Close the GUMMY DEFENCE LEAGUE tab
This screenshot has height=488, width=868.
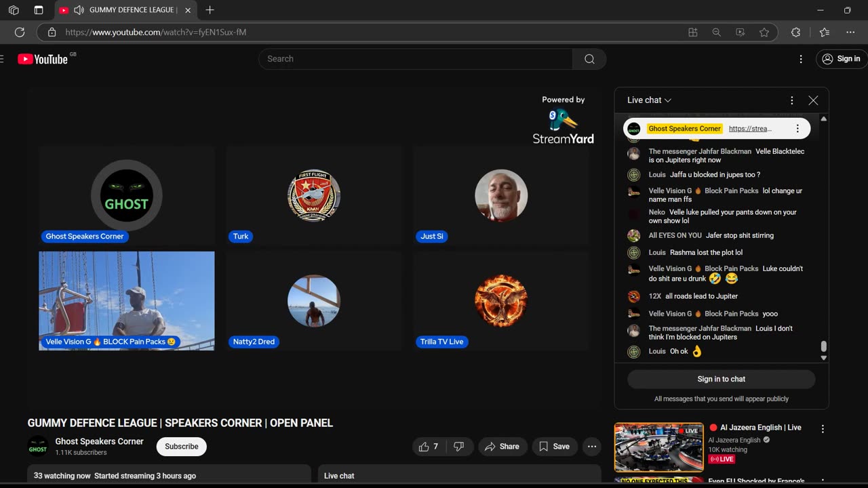188,10
